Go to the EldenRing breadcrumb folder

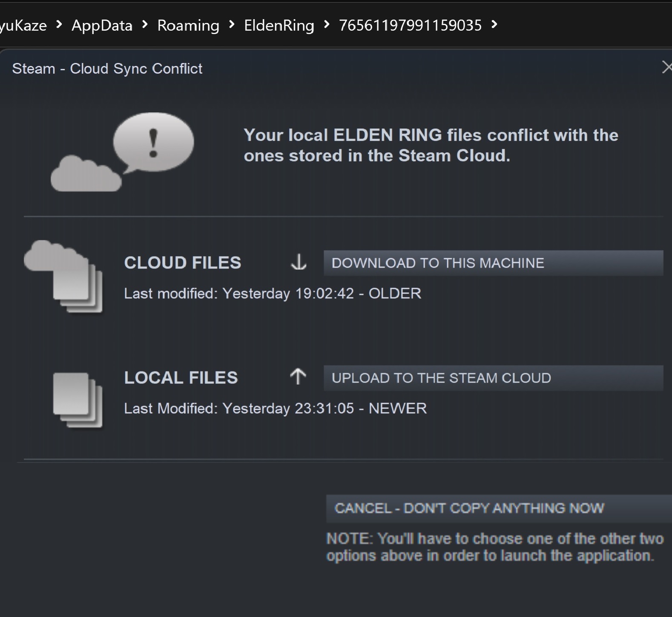279,26
